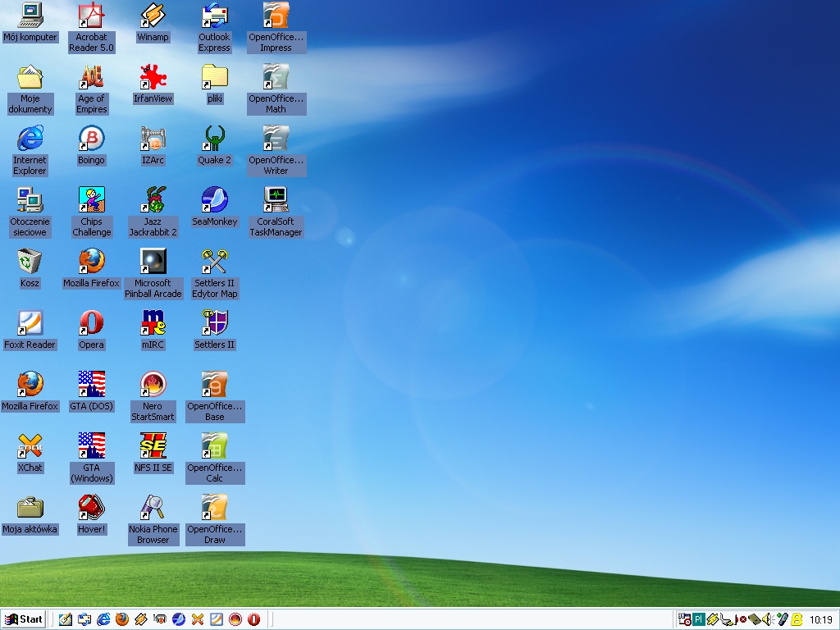Launch XChat from Quick Launch bar
This screenshot has width=840, height=630.
(198, 620)
